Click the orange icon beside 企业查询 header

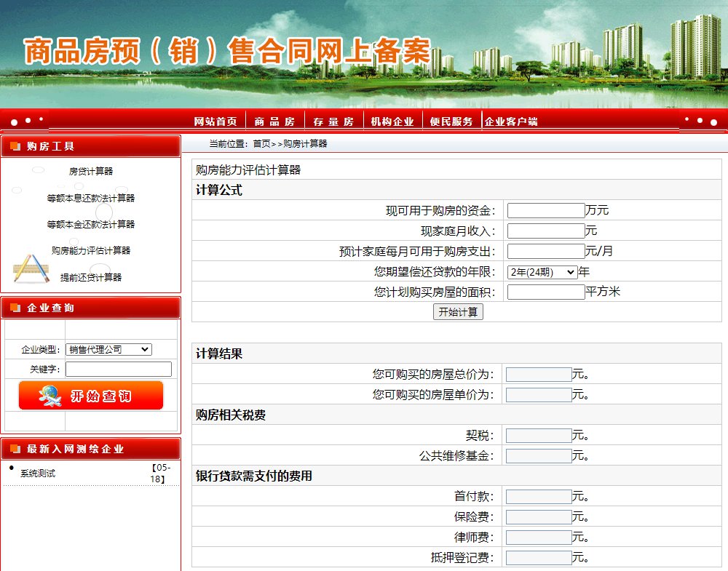tap(15, 308)
